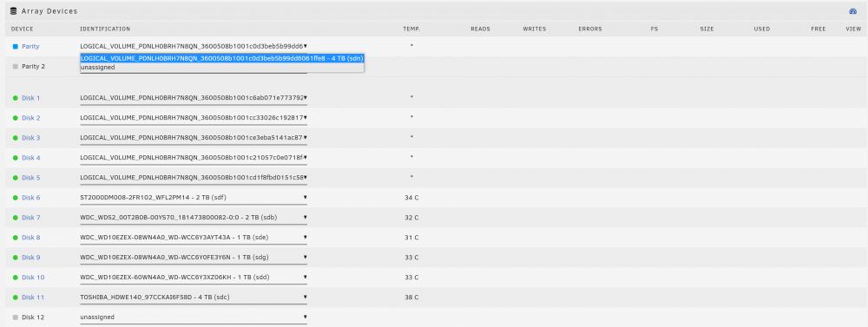The width and height of the screenshot is (868, 327).
Task: Click the ERRORS column header
Action: click(x=590, y=29)
